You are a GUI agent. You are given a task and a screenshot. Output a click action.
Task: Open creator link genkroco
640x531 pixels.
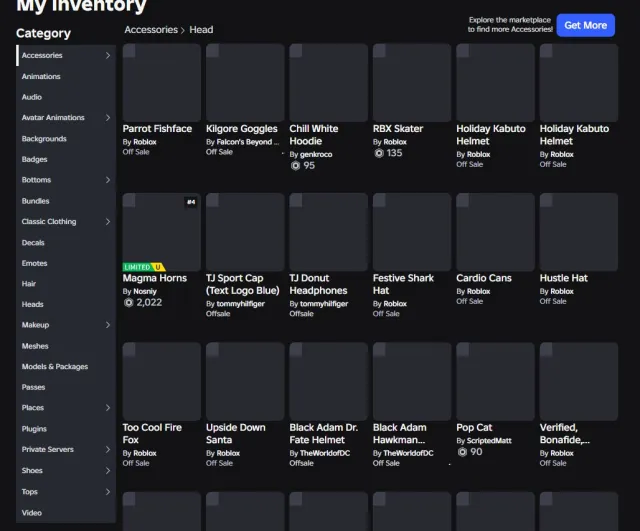(316, 154)
